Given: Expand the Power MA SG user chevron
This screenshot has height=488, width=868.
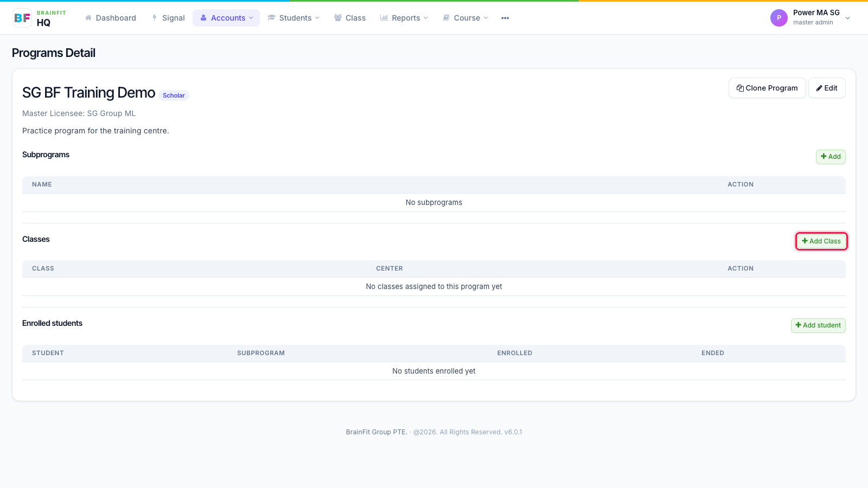Looking at the screenshot, I should point(848,18).
